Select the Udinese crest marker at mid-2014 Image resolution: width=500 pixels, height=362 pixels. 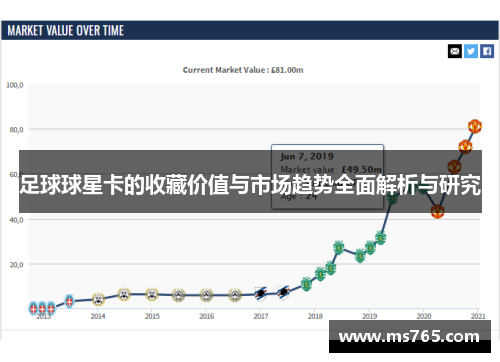(124, 294)
